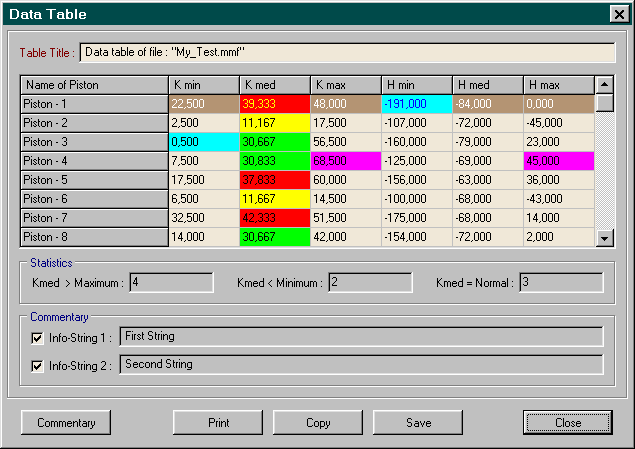
Task: Toggle the Info-String 1 checkbox
Action: pyautogui.click(x=38, y=338)
